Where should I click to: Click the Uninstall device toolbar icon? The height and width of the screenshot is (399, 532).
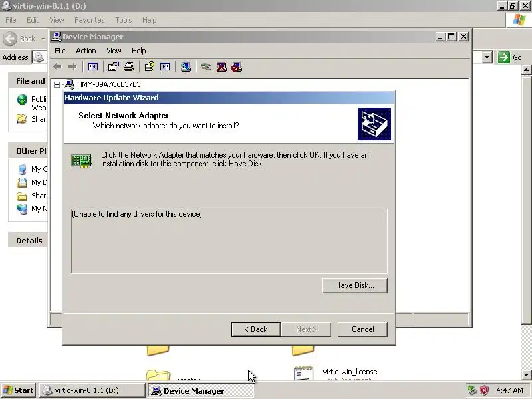pos(221,67)
